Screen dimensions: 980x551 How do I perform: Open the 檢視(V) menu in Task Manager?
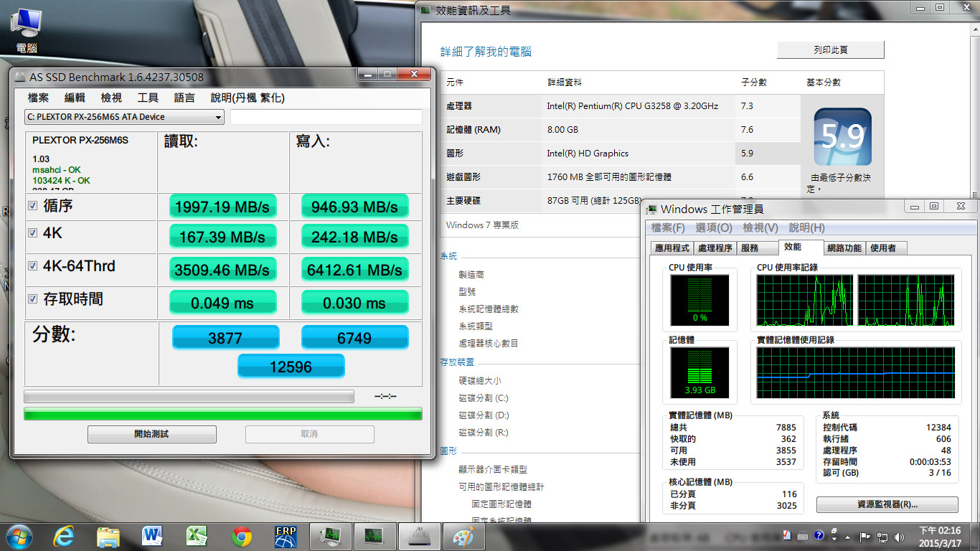(x=760, y=227)
